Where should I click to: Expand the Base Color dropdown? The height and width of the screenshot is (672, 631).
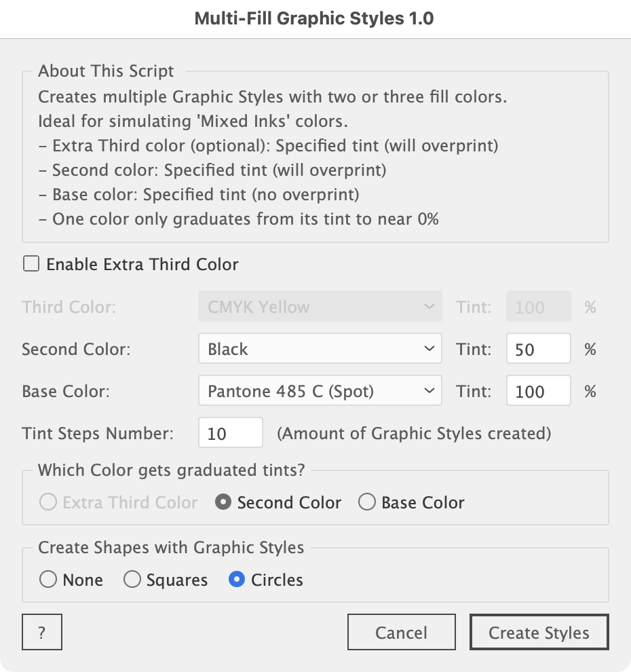320,392
